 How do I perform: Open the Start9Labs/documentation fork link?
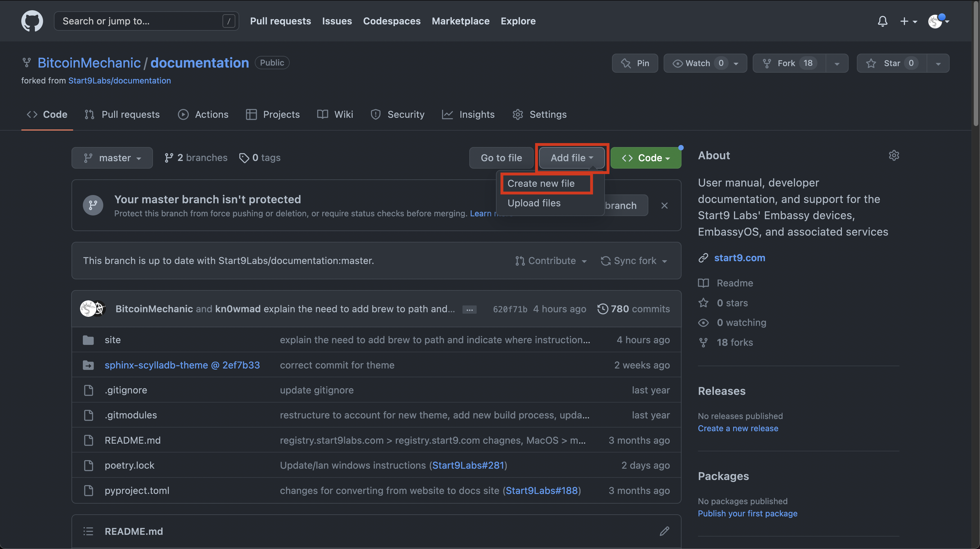119,81
